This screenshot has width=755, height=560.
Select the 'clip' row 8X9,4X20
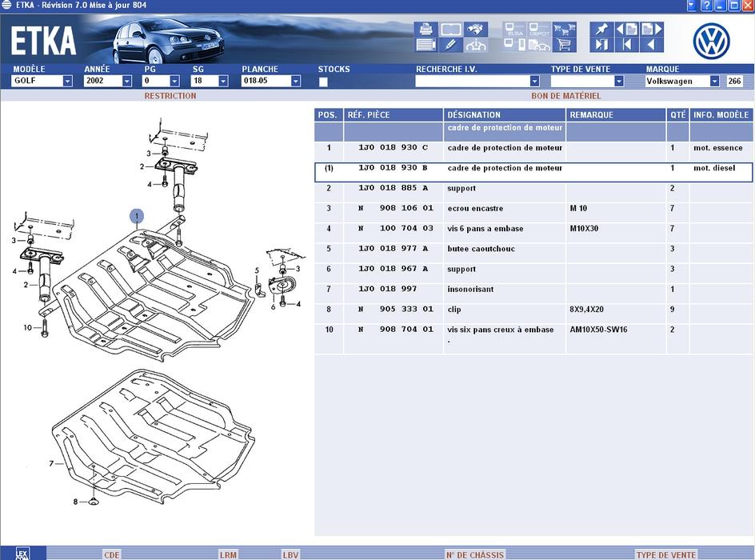[x=533, y=314]
